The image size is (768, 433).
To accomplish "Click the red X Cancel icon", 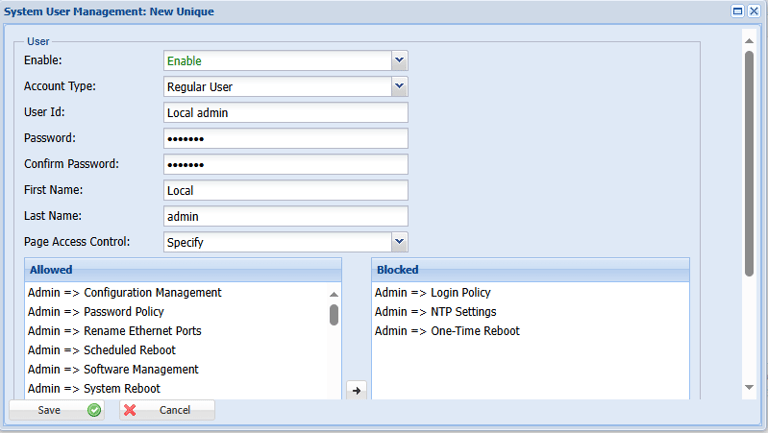I will coord(130,410).
